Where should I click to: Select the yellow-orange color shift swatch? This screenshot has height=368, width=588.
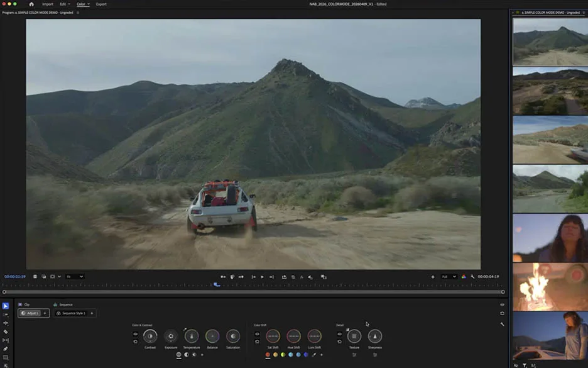point(275,355)
